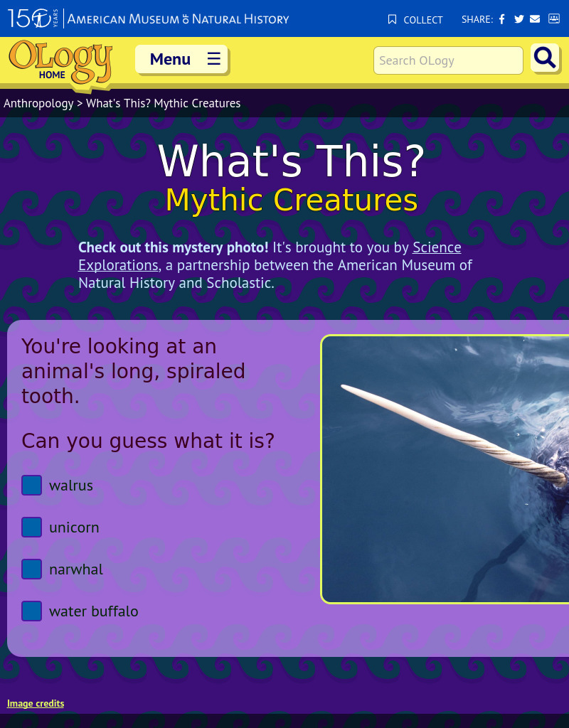Go to OLogy home via the logo
The width and height of the screenshot is (569, 728).
click(59, 63)
